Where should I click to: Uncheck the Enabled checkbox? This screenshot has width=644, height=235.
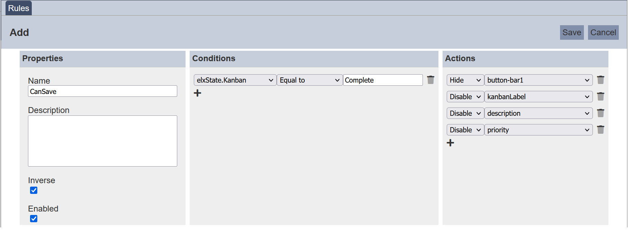(34, 219)
